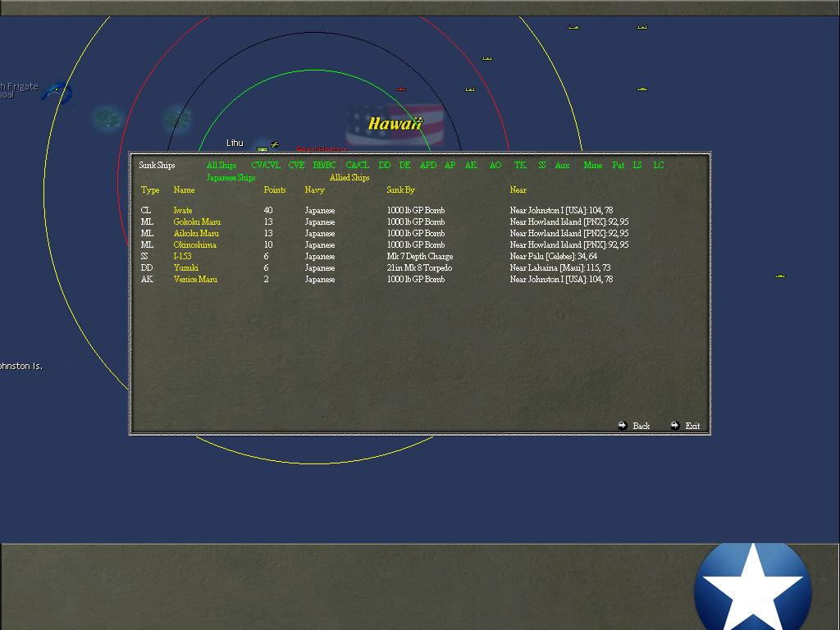Filter sunk ships by CVE
The height and width of the screenshot is (630, 840).
tap(296, 166)
